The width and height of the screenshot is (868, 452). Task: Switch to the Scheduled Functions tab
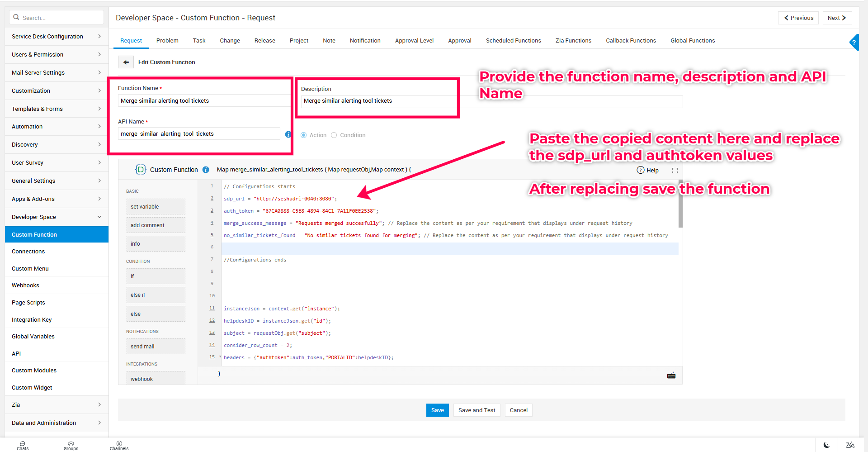[513, 41]
